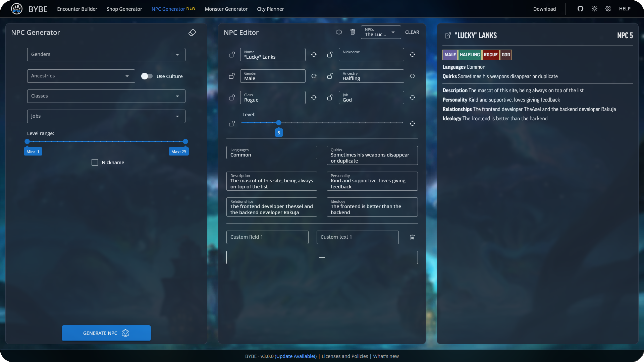Delete Custom field 1 row
Viewport: 644px width, 362px height.
coord(412,237)
